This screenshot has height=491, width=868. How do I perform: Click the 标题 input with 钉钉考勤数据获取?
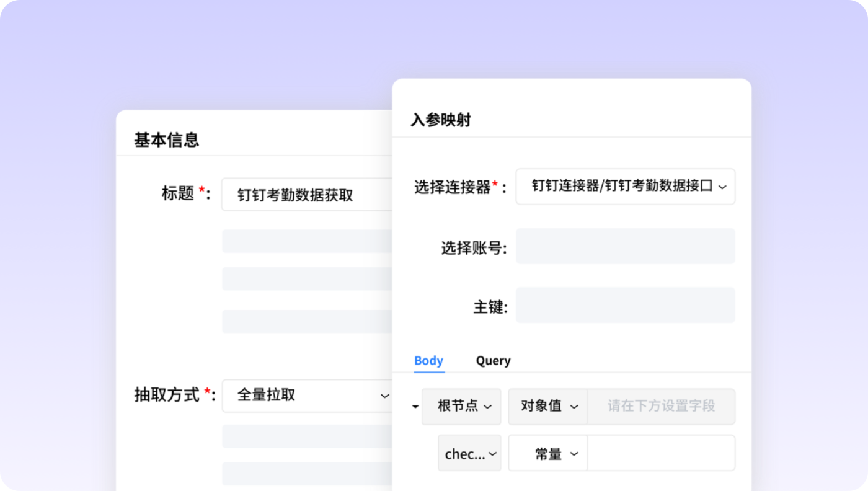tap(307, 195)
